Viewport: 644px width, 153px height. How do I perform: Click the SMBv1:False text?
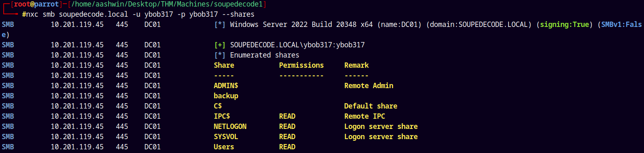622,24
